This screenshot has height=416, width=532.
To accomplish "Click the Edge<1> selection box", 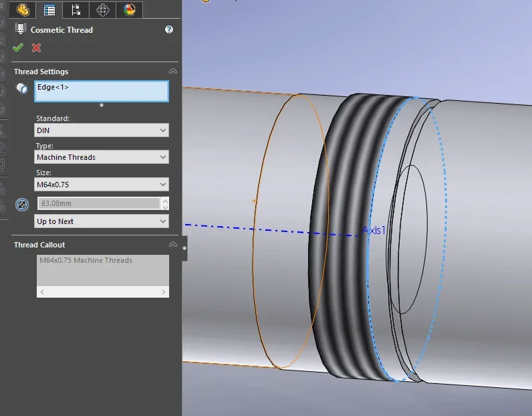I will tap(102, 92).
